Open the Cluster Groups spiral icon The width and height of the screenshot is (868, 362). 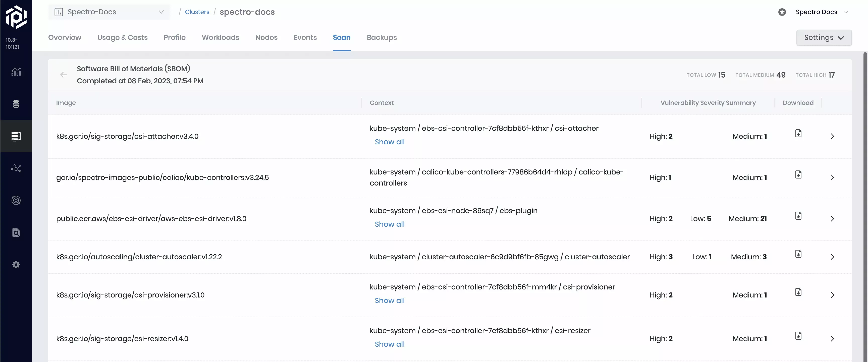[x=16, y=200]
